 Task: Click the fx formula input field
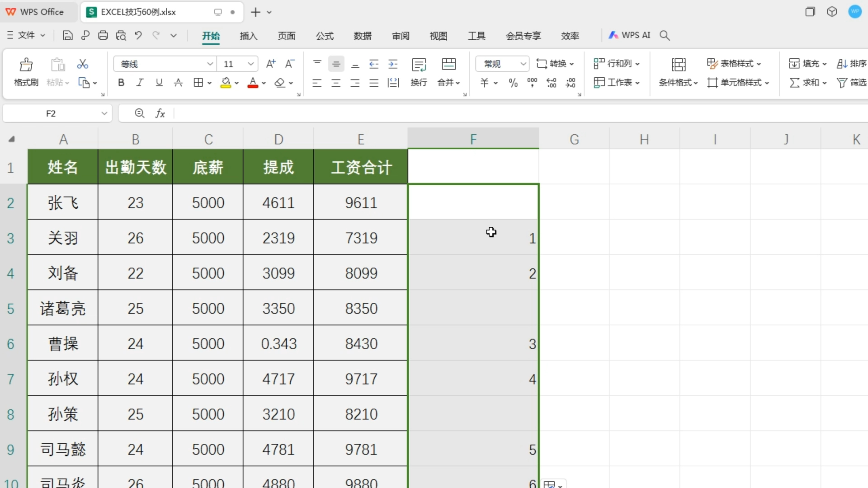point(316,113)
